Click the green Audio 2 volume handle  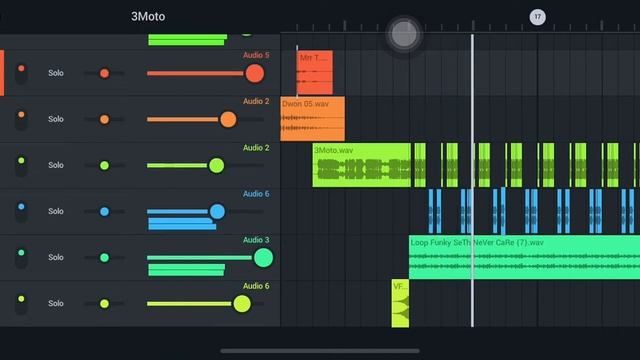tap(216, 165)
